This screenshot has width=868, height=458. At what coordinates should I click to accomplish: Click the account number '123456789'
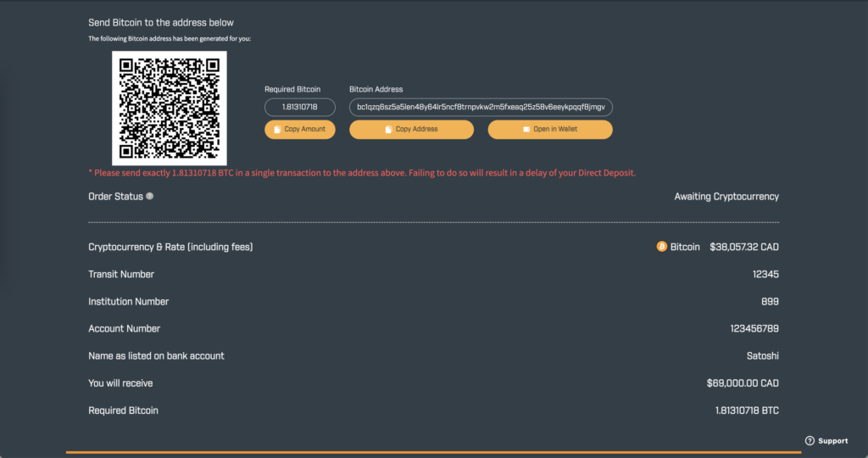pos(754,328)
